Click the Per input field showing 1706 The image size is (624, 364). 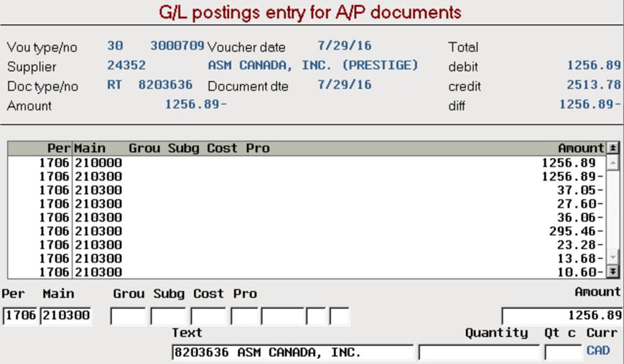(x=20, y=316)
